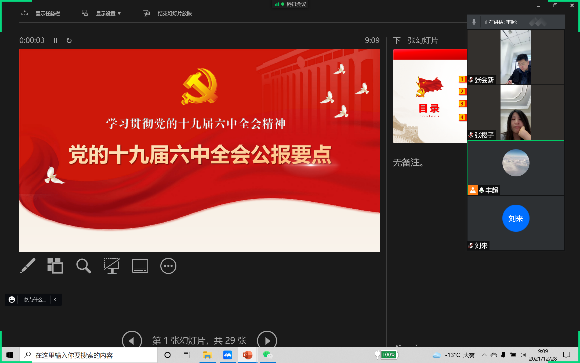Click the emoji face in floating toolbar
580x363 pixels.
point(12,299)
